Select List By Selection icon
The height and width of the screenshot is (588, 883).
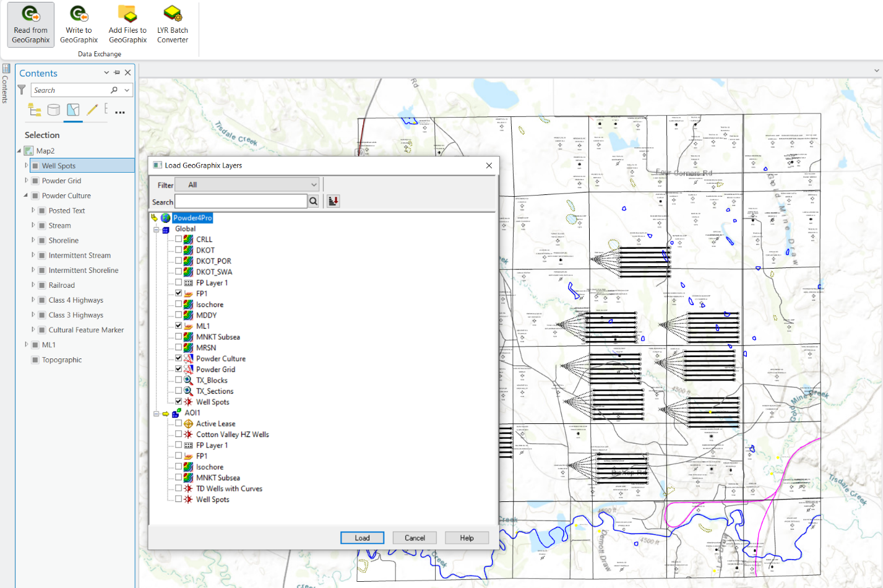[73, 110]
